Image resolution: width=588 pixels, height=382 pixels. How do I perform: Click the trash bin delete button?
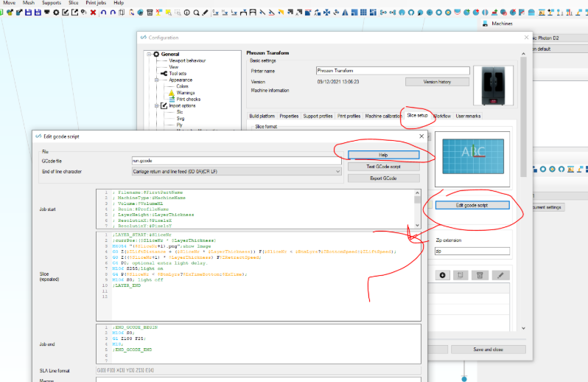[x=480, y=275]
